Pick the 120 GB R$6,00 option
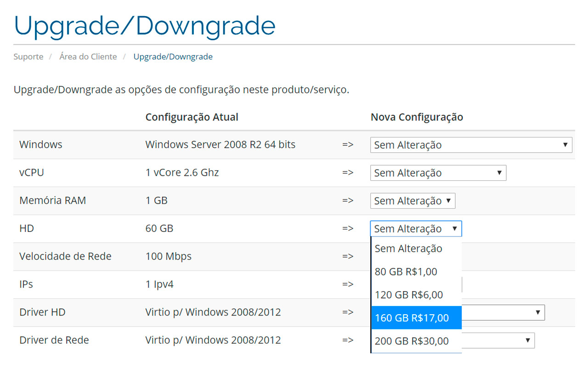 (416, 294)
